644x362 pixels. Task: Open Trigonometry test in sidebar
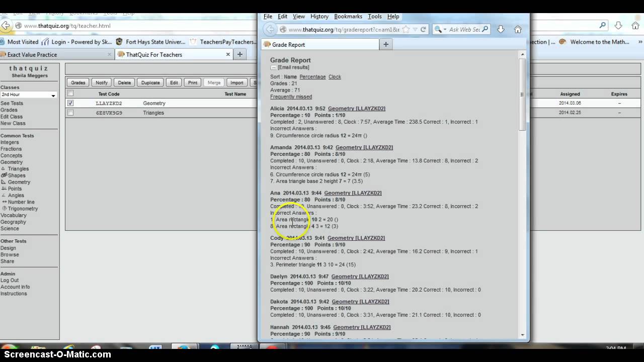tap(23, 209)
